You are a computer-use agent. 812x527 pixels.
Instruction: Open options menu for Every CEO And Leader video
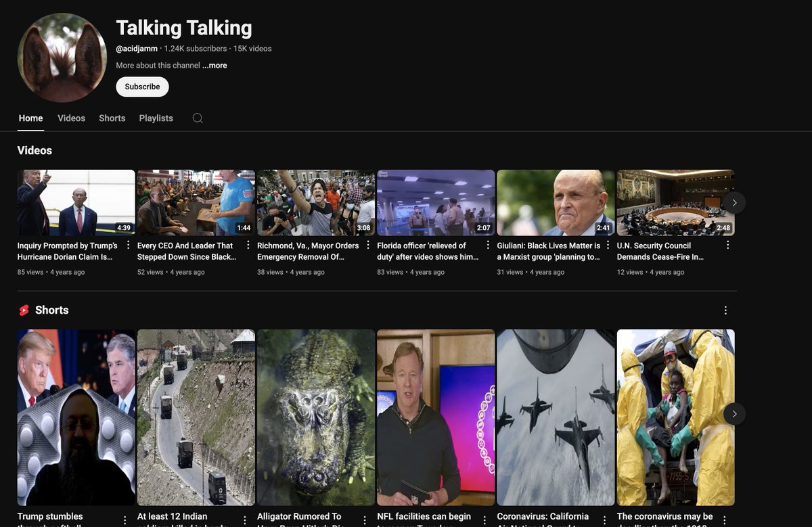point(248,245)
